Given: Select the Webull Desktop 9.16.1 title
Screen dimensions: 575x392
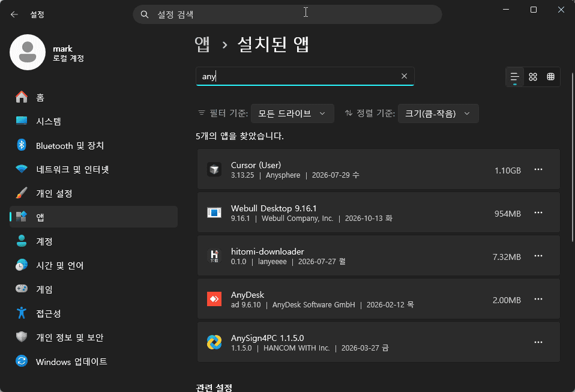Looking at the screenshot, I should (x=274, y=208).
